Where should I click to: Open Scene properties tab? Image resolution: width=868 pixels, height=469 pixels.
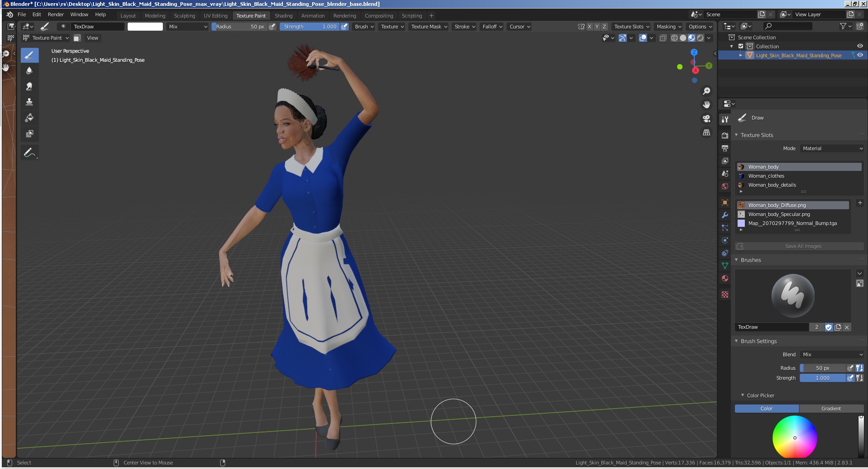point(725,174)
